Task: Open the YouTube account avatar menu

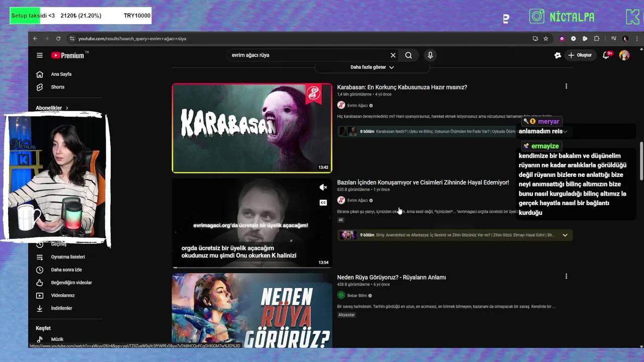Action: point(624,55)
